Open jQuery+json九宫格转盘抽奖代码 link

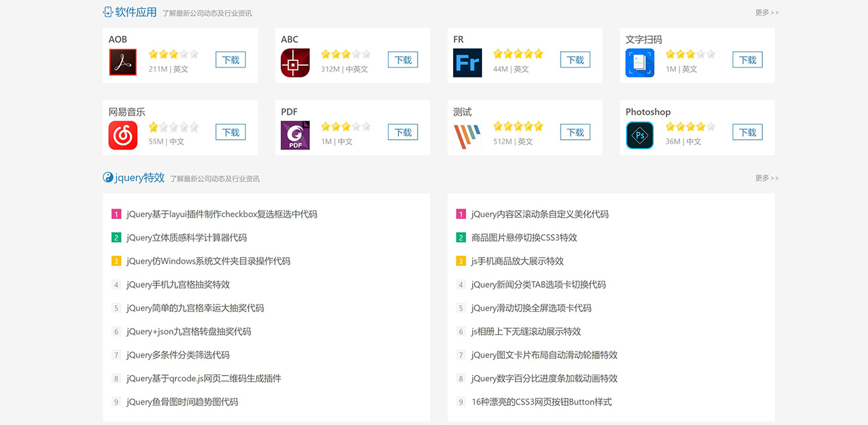pyautogui.click(x=189, y=331)
